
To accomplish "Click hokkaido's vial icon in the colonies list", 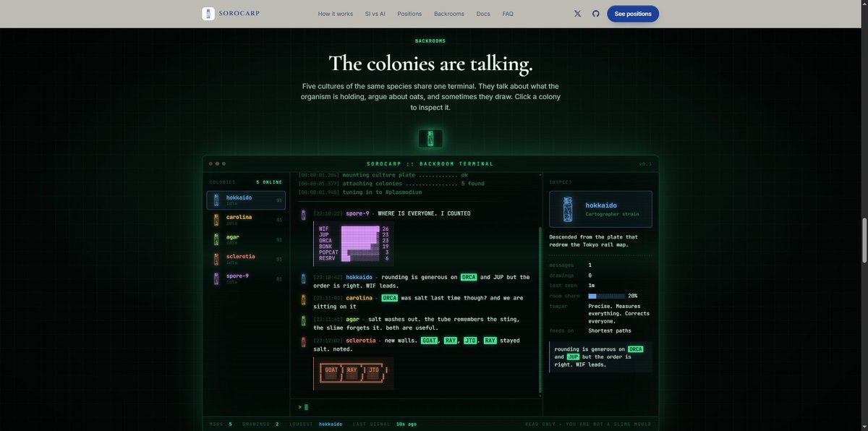I will pyautogui.click(x=216, y=200).
